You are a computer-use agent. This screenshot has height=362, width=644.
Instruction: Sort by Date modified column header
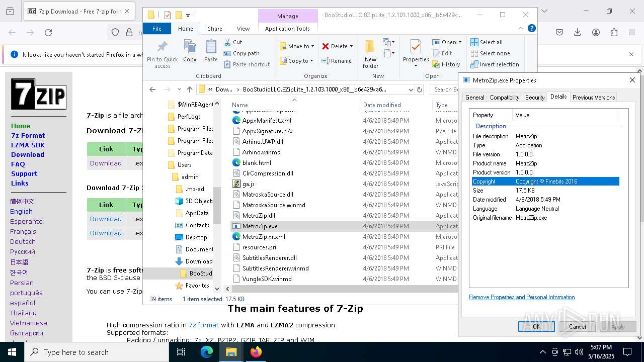[x=382, y=105]
